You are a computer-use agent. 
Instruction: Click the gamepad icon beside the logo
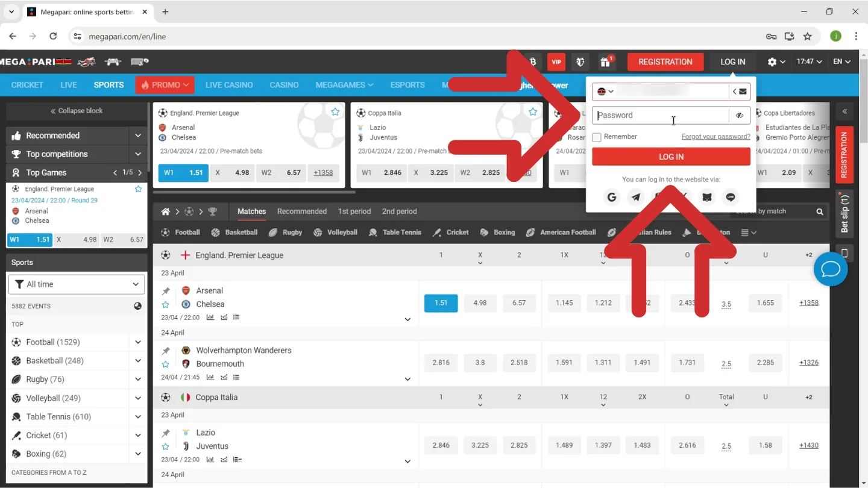113,61
